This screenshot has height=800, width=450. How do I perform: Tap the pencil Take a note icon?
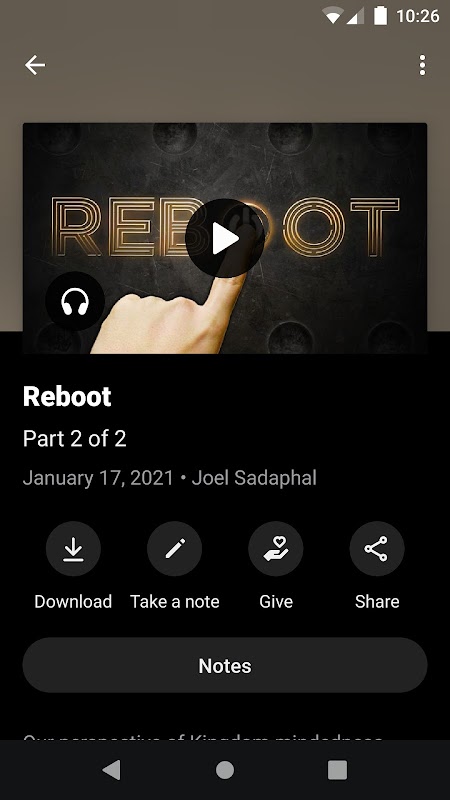pos(174,548)
